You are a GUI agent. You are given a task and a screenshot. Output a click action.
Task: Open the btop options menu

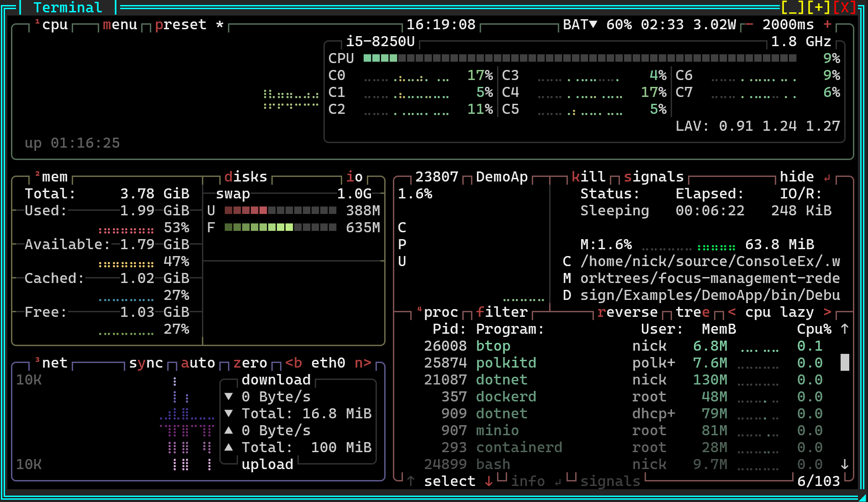point(120,25)
